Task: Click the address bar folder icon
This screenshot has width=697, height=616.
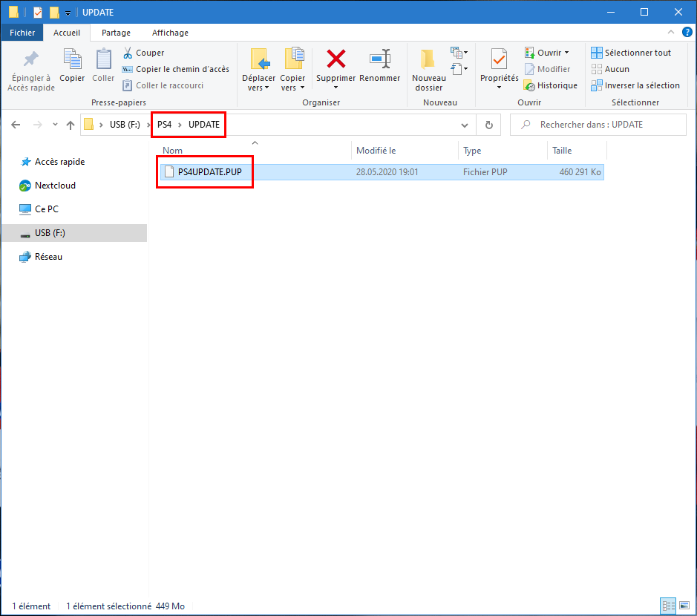Action: 89,125
